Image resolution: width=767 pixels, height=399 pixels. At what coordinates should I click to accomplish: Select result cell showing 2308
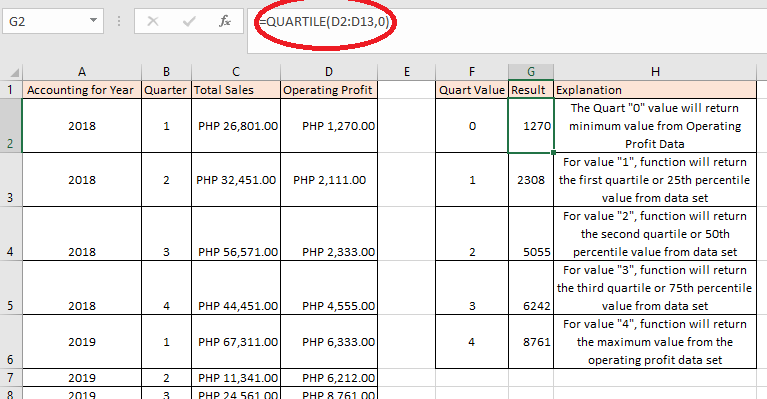[531, 179]
